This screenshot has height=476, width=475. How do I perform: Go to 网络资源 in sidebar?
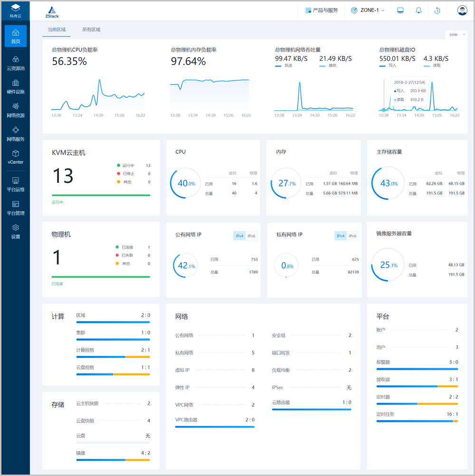tap(15, 110)
